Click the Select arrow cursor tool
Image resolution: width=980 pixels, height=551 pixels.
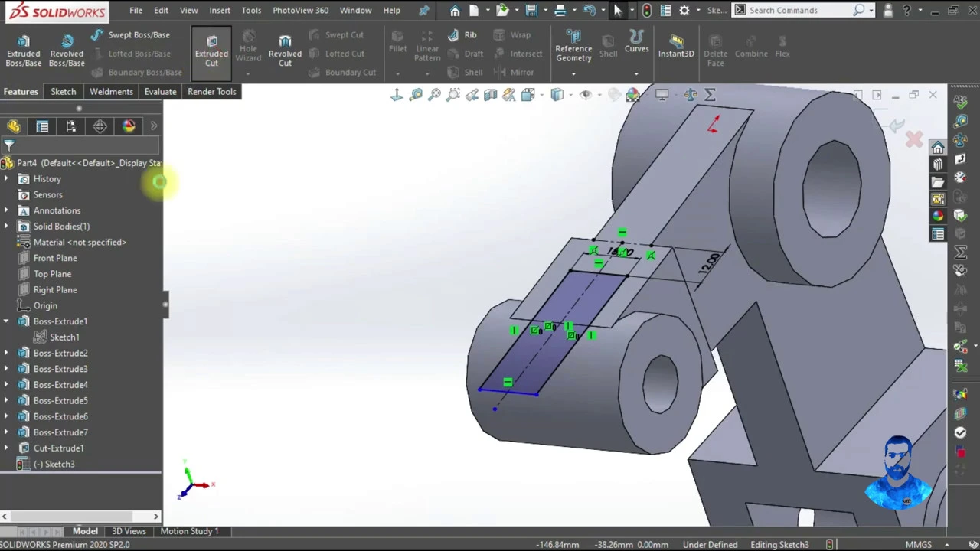pyautogui.click(x=618, y=11)
